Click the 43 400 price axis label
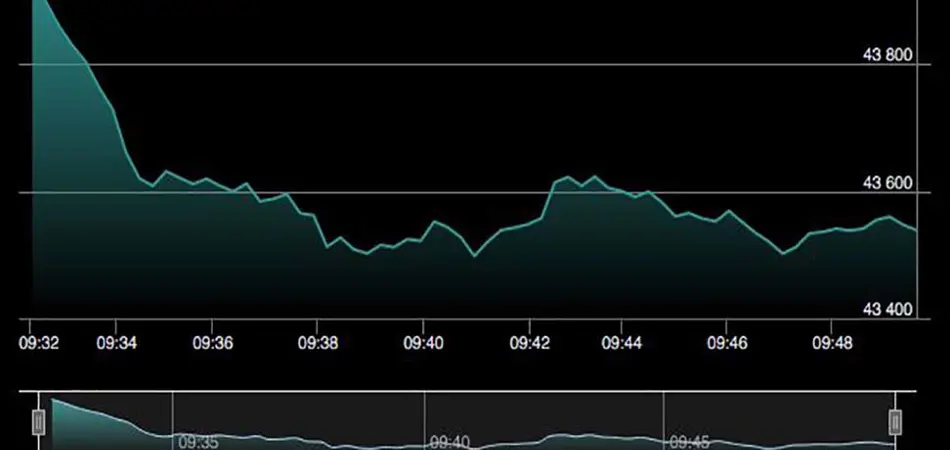This screenshot has width=950, height=450. coord(886,310)
